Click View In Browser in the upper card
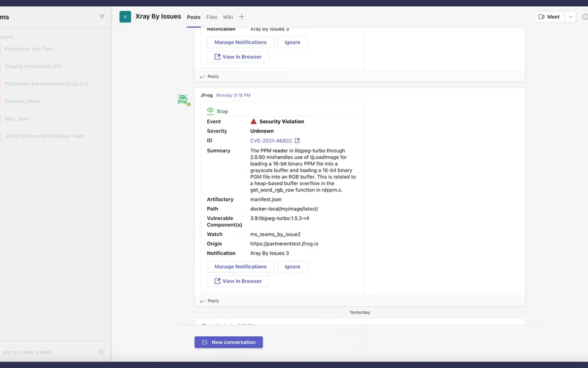The image size is (588, 368). 238,57
